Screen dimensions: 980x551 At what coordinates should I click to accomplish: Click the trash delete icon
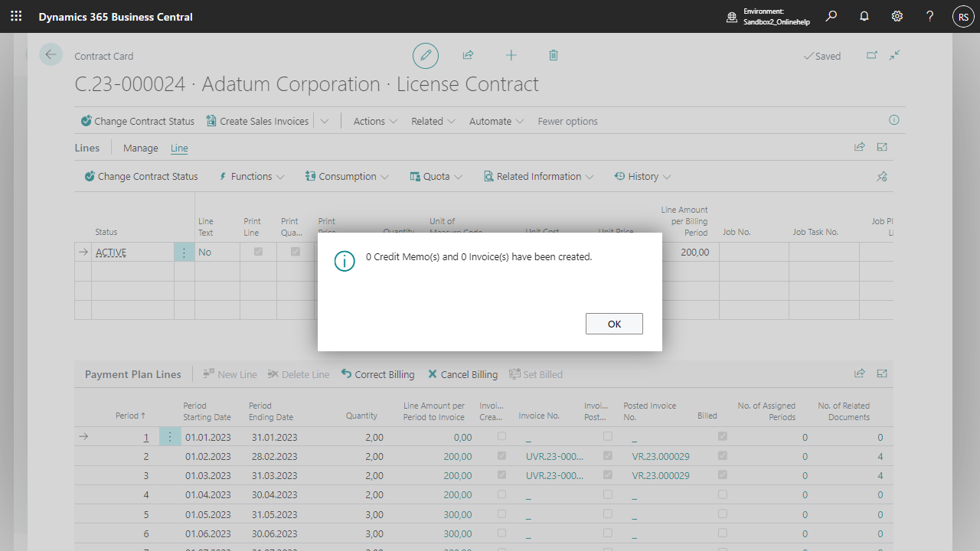tap(554, 55)
